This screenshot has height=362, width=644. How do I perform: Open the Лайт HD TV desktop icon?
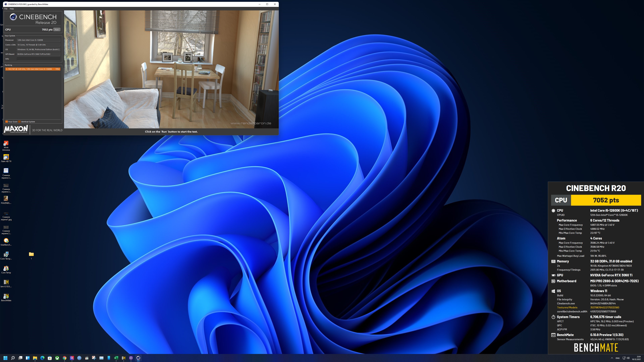[6, 158]
